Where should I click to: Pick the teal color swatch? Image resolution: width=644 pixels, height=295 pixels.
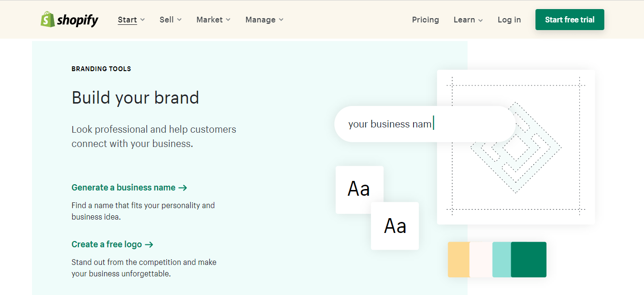502,259
